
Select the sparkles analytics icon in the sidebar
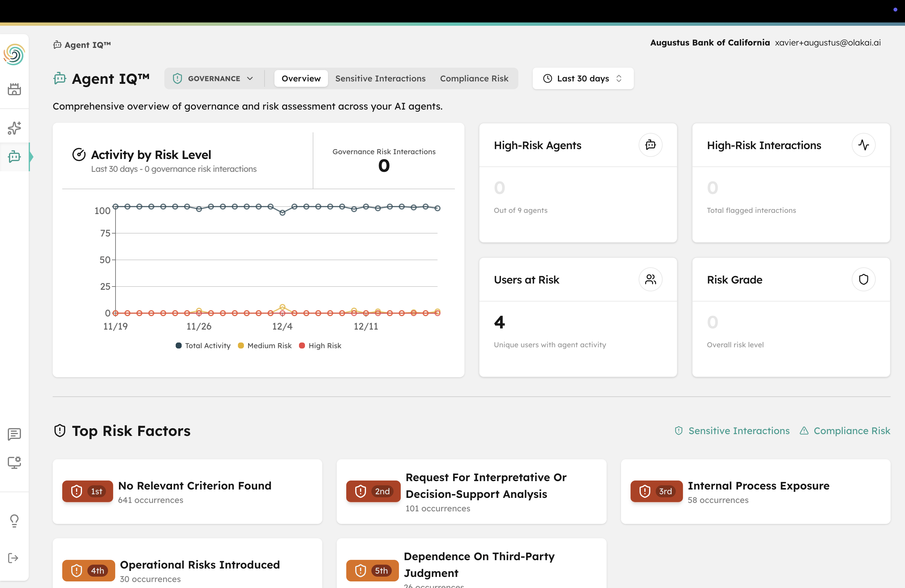tap(14, 128)
